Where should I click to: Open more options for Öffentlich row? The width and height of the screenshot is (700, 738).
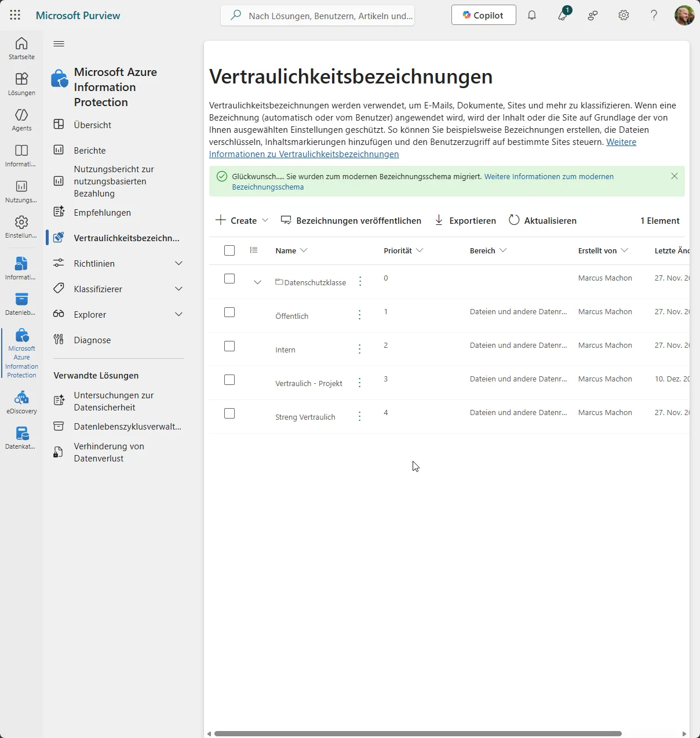(x=360, y=315)
